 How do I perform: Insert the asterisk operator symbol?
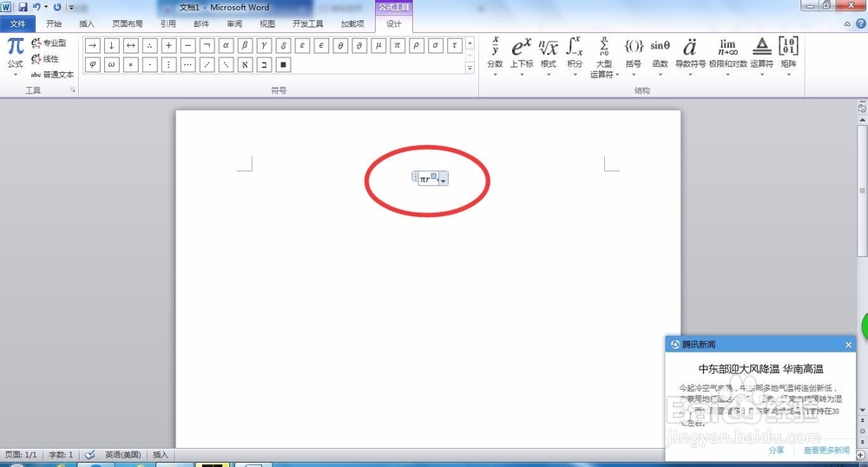click(131, 65)
